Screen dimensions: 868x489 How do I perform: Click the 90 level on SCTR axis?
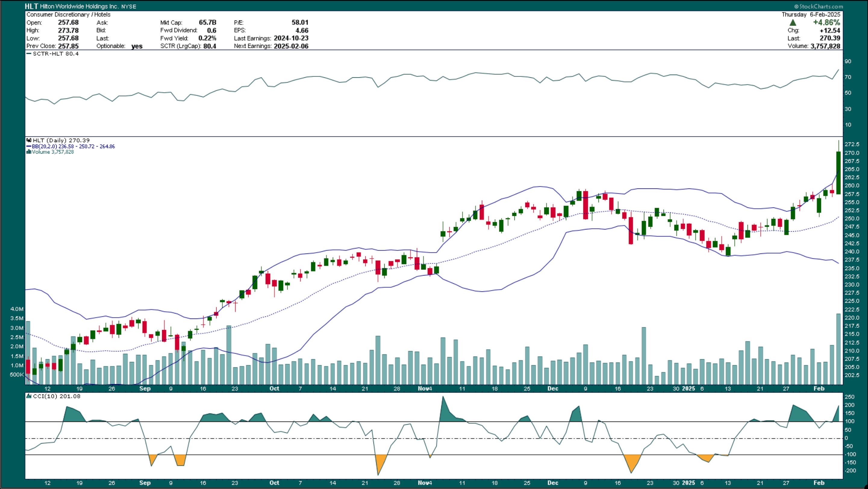848,61
